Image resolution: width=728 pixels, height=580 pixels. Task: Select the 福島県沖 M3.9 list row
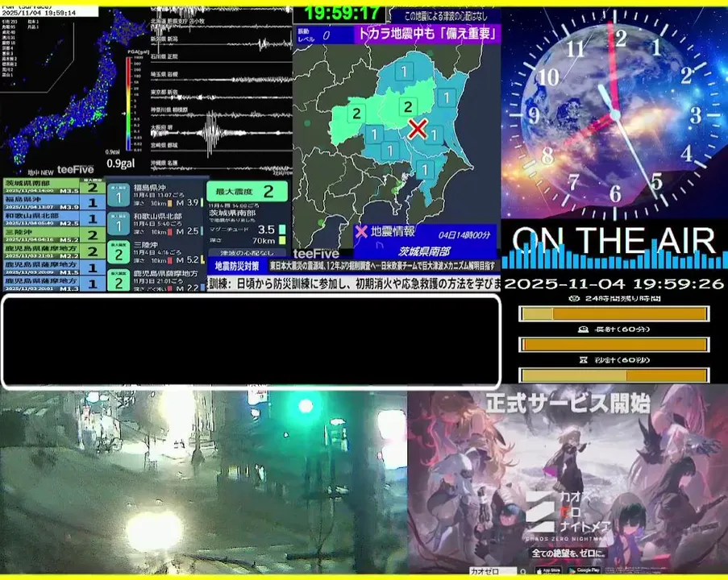[54, 202]
